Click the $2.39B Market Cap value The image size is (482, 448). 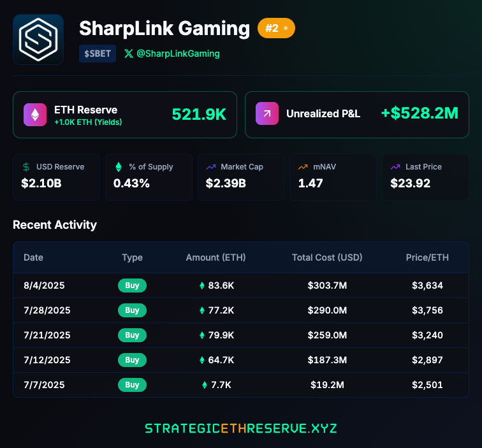point(226,184)
